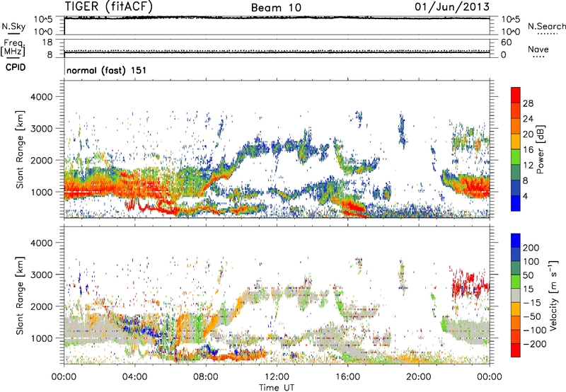Click the velocity colorbar unit label
566x392 pixels.
pos(553,295)
